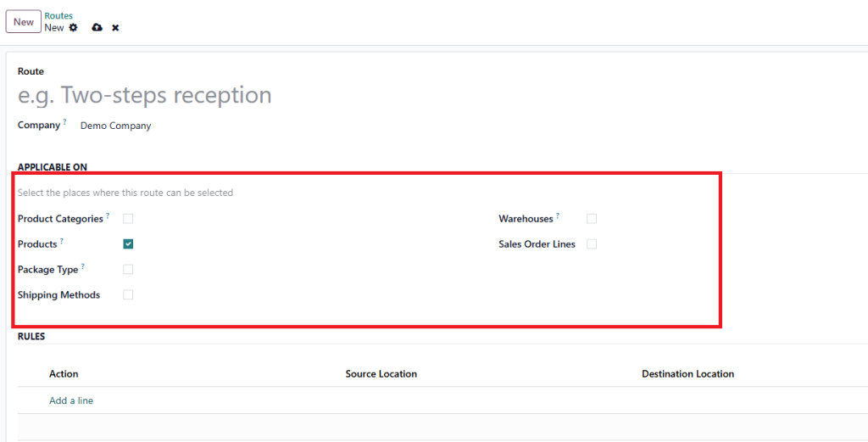
Task: Show help tooltip for Products
Action: tap(62, 242)
